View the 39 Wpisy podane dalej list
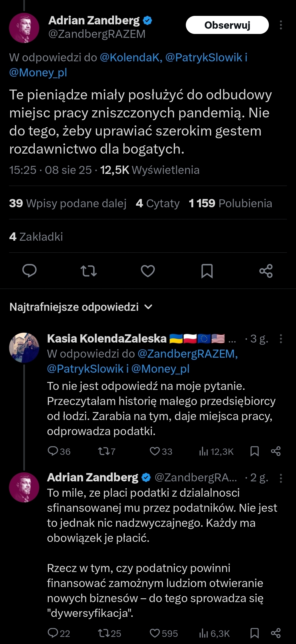296x644 pixels. 68,203
